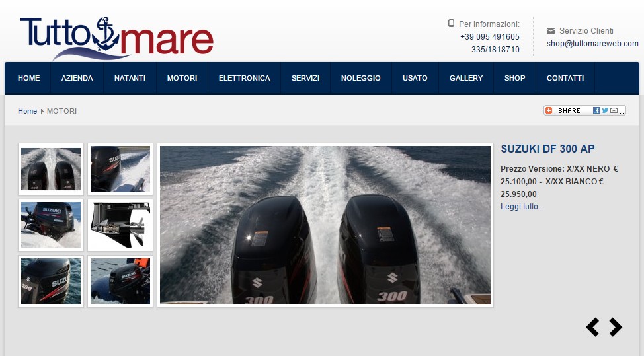
Task: Open the USATO menu item
Action: click(x=415, y=78)
